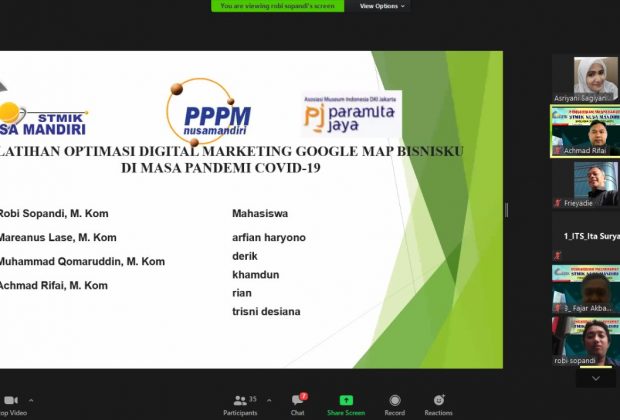Click the muted mic icon on Achmad Rifai's tile
Viewport: 620px width, 420px height.
click(558, 151)
